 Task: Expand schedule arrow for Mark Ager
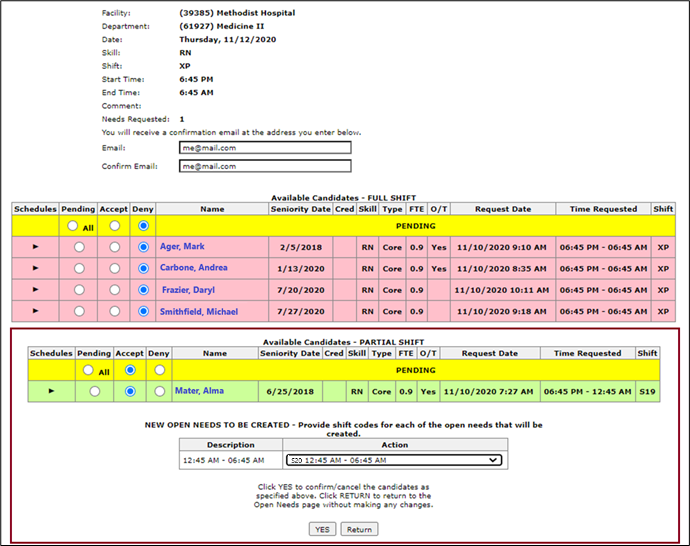tap(36, 247)
